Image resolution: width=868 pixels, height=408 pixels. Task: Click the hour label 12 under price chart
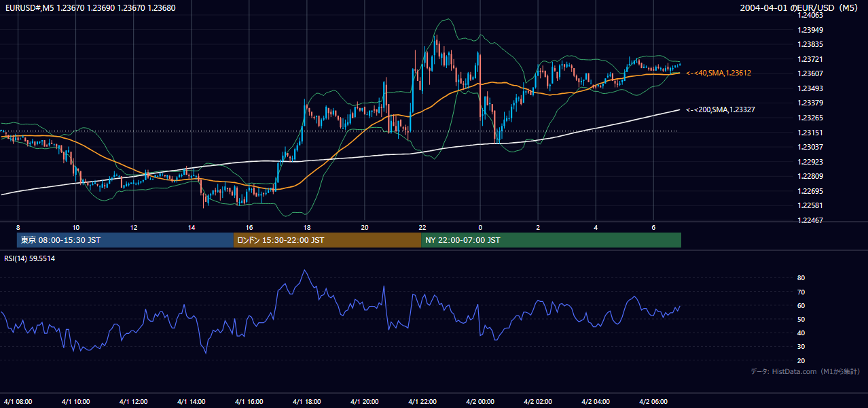[x=134, y=227]
